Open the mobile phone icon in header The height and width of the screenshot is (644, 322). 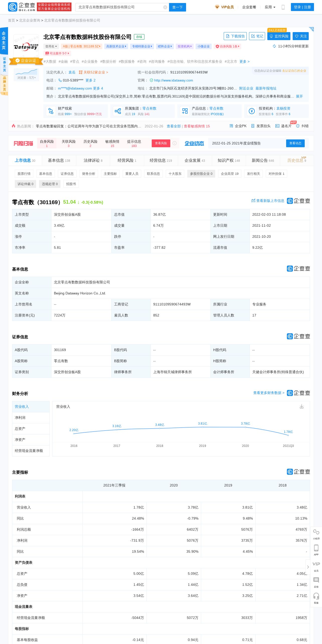[283, 7]
